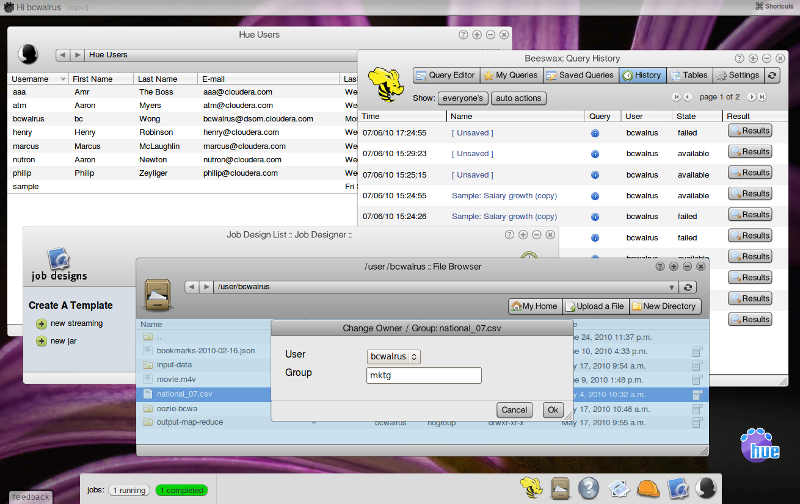Click plus icon next to new streaming
This screenshot has height=504, width=800.
(41, 324)
